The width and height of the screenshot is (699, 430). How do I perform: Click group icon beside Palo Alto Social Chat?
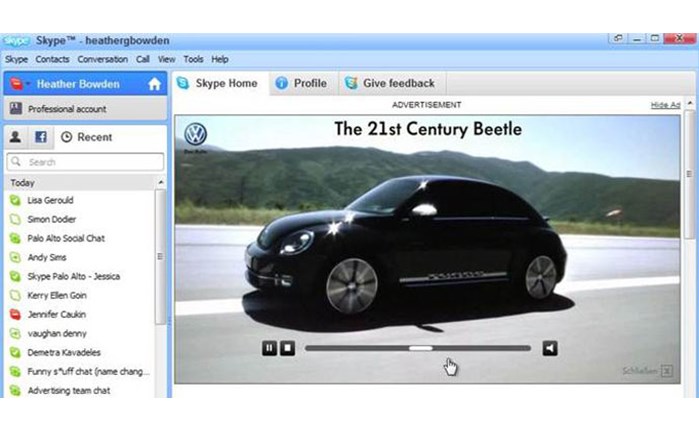15,238
